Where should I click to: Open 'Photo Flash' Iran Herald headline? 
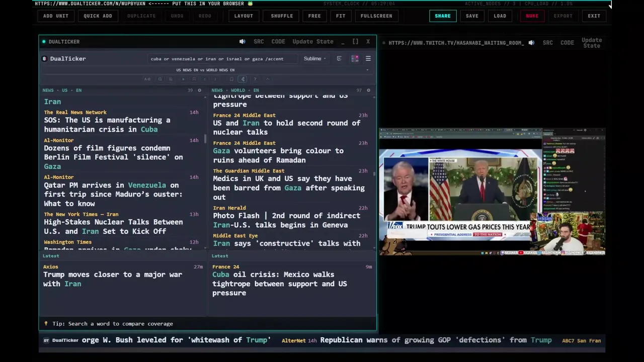pyautogui.click(x=286, y=220)
